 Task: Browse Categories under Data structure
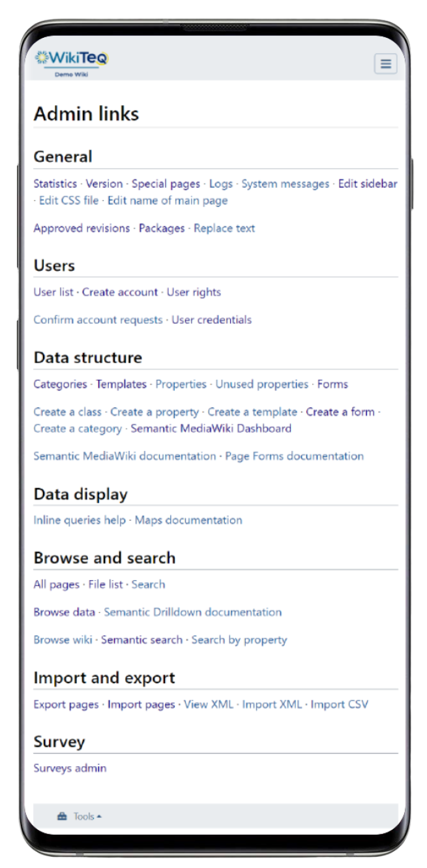click(59, 384)
